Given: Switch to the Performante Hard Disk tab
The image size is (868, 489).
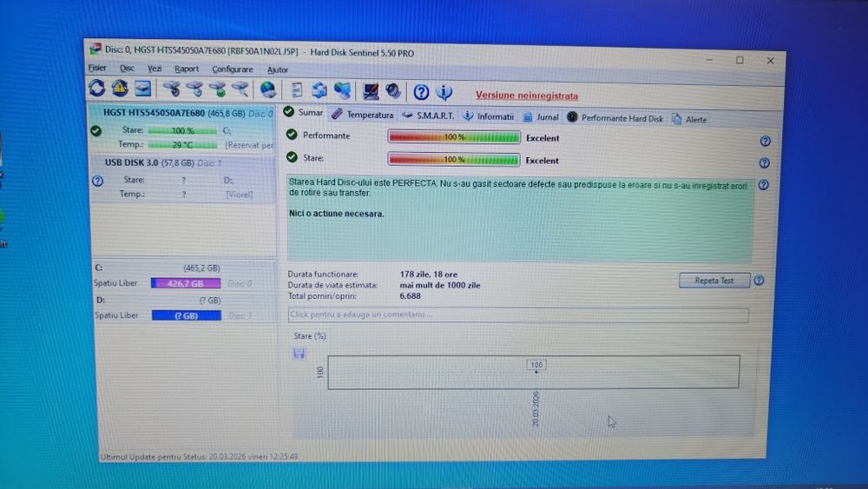Looking at the screenshot, I should (615, 118).
